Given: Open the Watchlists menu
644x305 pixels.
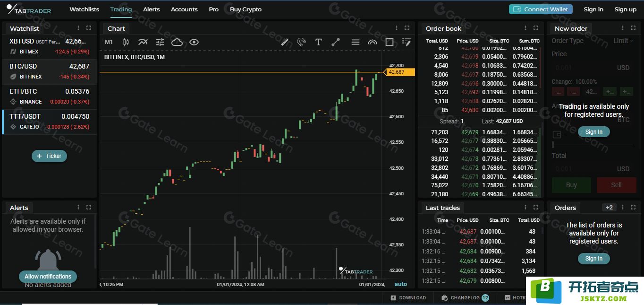Looking at the screenshot, I should [85, 9].
